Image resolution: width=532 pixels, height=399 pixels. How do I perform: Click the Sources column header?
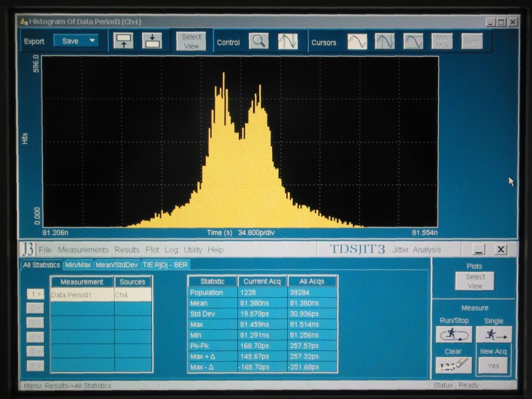(132, 282)
